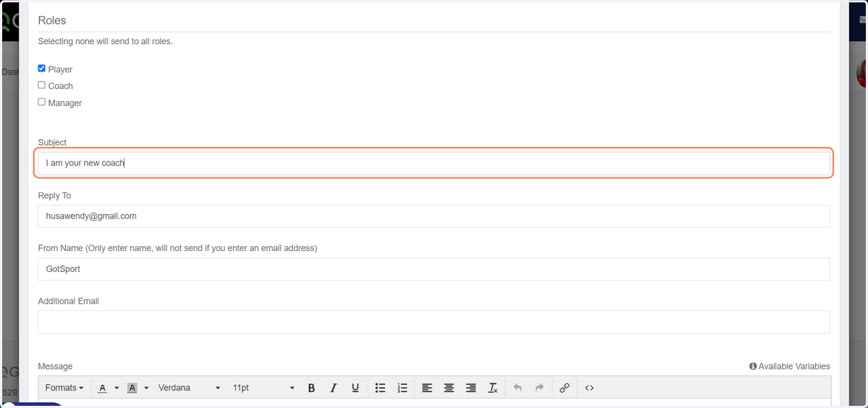
Task: Apply underline formatting in message toolbar
Action: 355,388
